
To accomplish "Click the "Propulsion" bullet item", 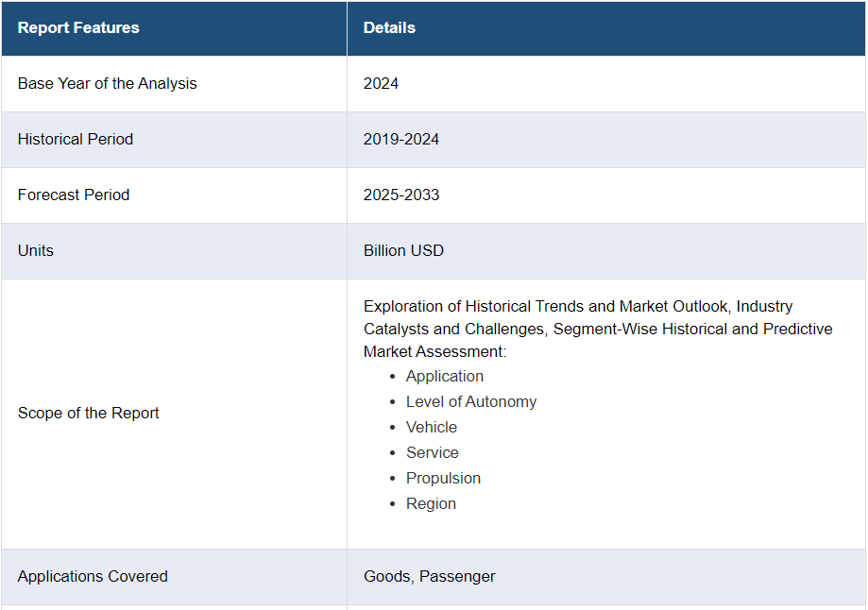I will point(444,479).
